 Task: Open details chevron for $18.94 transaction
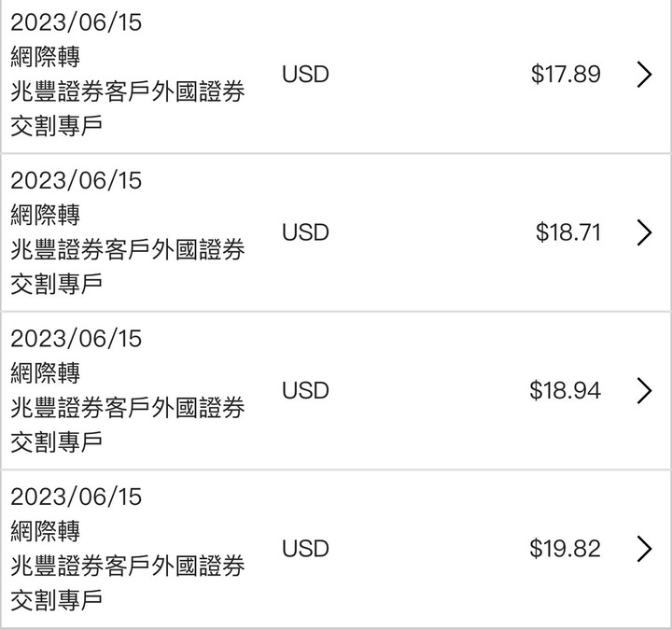pyautogui.click(x=644, y=391)
